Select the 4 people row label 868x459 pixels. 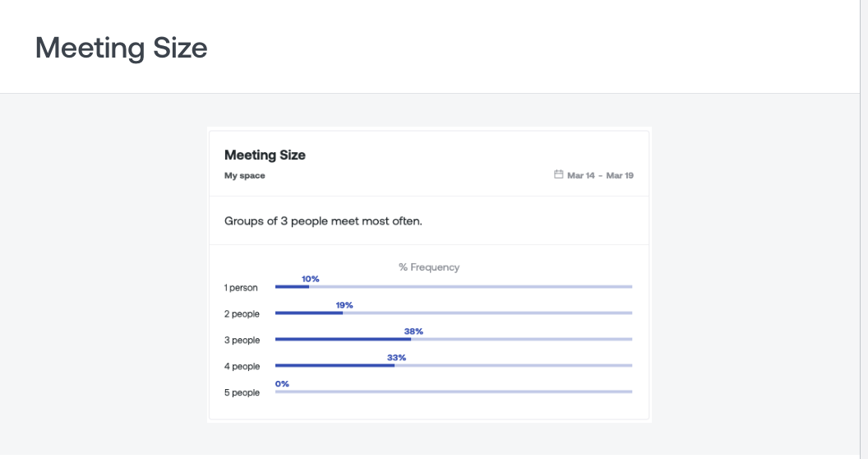tap(242, 367)
